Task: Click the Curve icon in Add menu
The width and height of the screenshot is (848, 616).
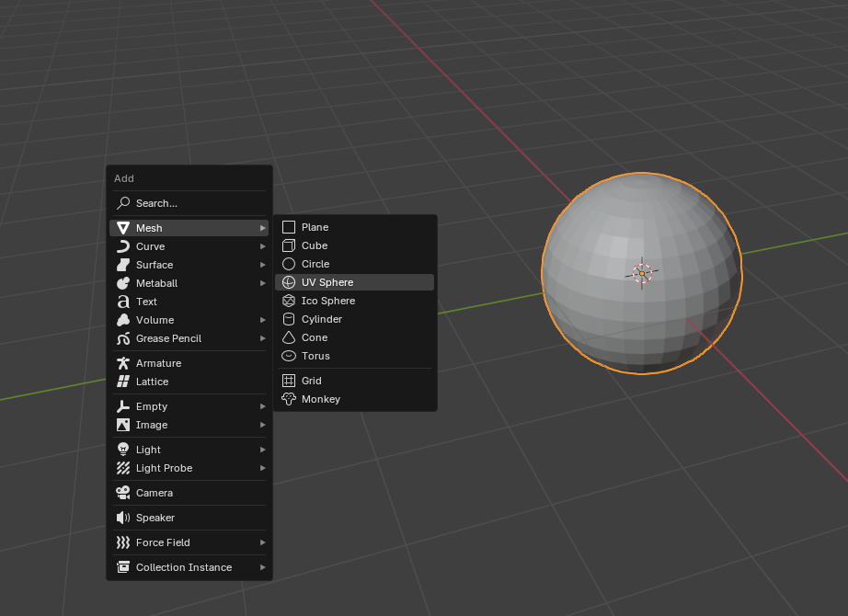Action: [x=123, y=246]
